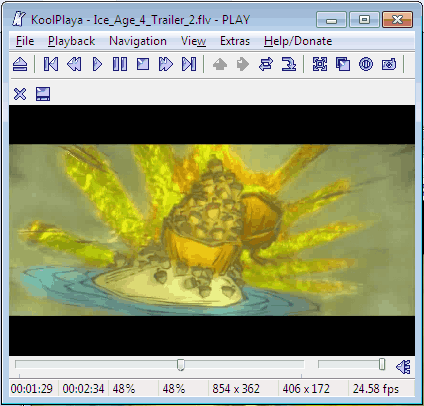Click the elapsed time 00:01:29
This screenshot has height=406, width=424.
[x=32, y=389]
